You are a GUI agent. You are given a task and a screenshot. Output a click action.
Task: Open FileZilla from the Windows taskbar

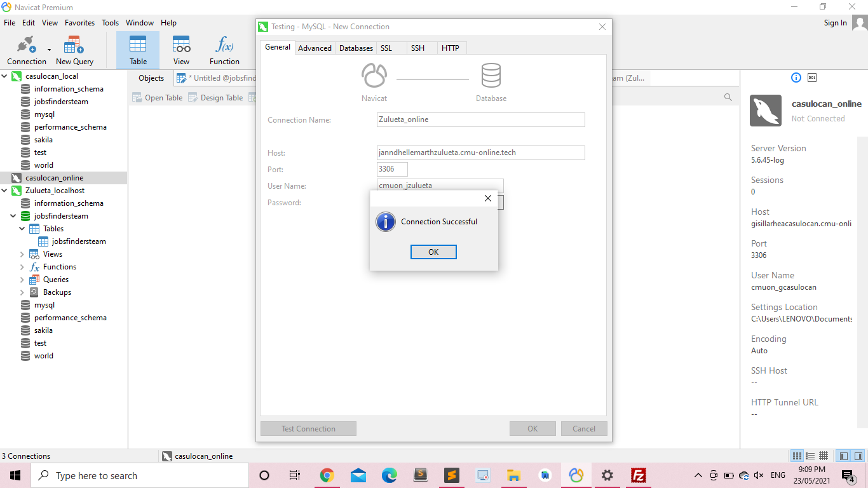pos(639,475)
